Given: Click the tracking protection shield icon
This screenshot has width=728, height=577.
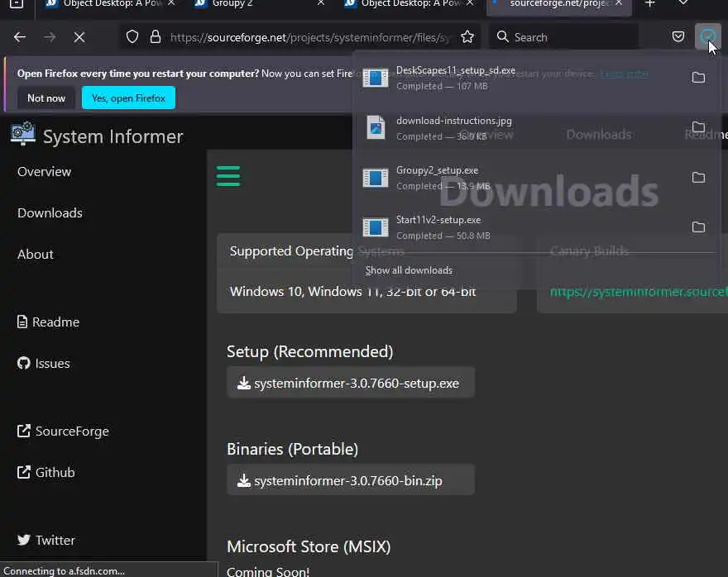Looking at the screenshot, I should tap(132, 36).
